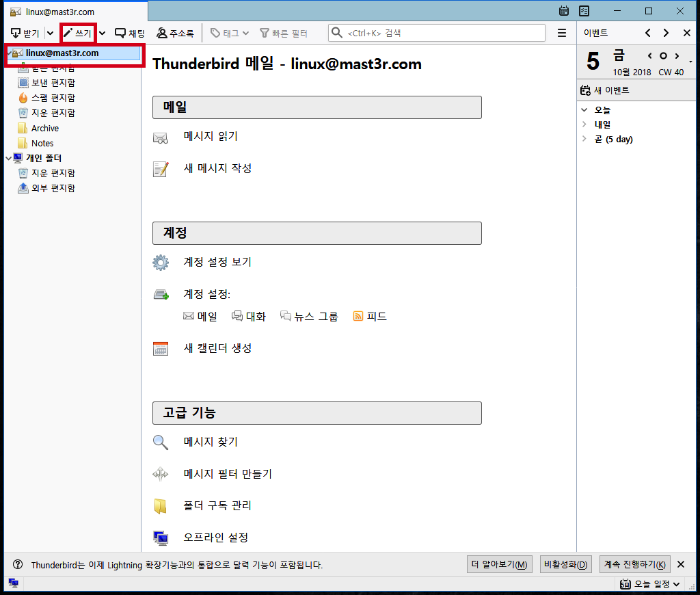Open the 채팅 (Chat) toolbar button
The height and width of the screenshot is (595, 700).
coord(130,33)
